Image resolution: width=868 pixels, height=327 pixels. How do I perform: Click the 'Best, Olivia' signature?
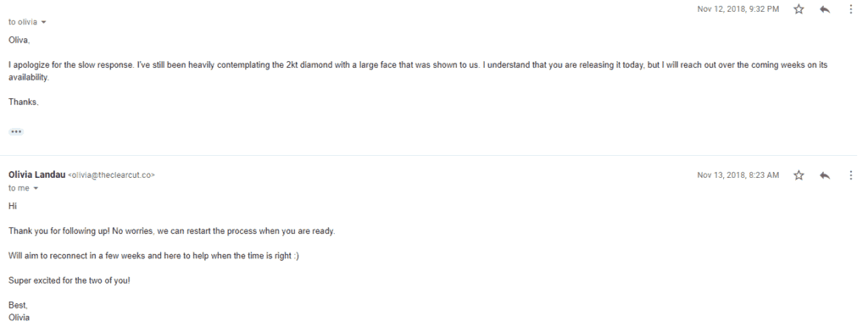(x=19, y=312)
